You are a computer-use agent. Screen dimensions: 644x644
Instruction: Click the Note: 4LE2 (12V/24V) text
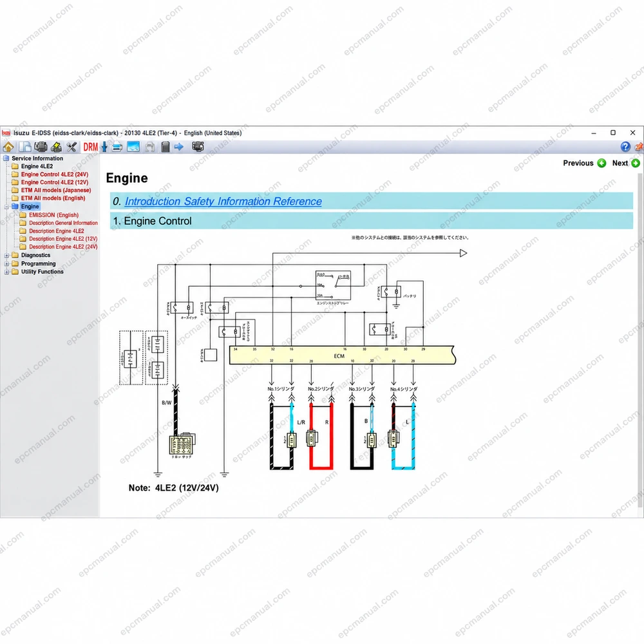[x=173, y=488]
